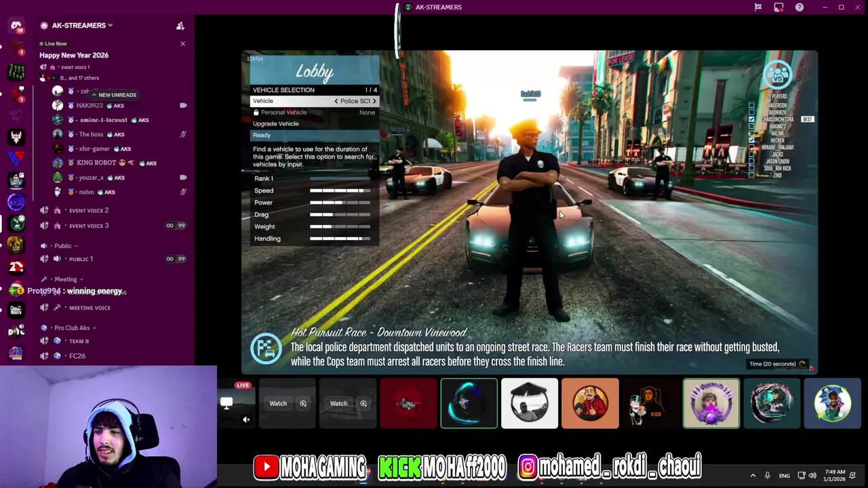
Task: Toggle checkbox next to HAKIM23 in player list
Action: click(x=751, y=126)
